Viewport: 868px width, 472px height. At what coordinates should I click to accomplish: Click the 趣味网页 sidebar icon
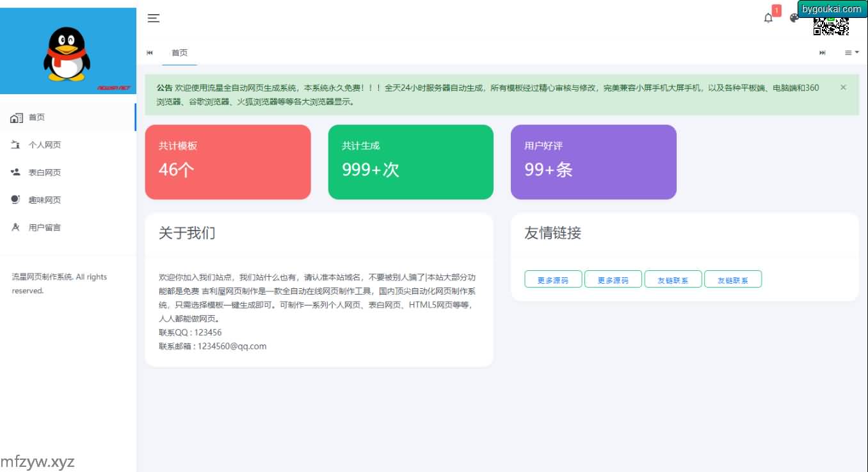[x=16, y=200]
